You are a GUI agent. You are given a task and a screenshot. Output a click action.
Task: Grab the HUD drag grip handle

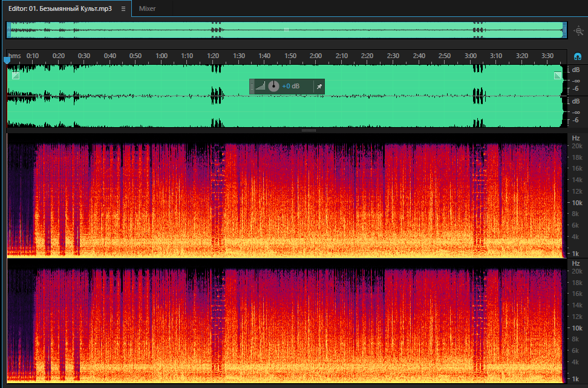click(252, 87)
